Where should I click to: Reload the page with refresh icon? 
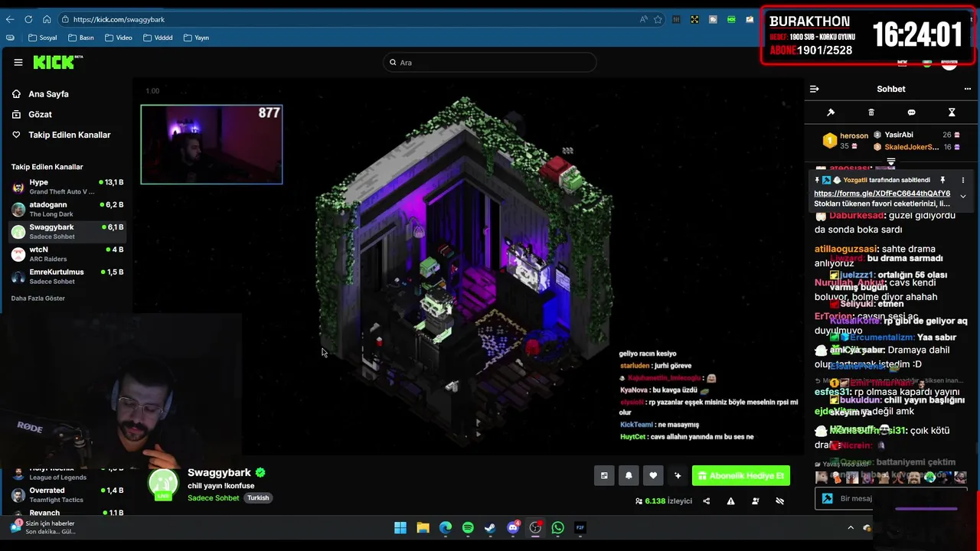[x=28, y=19]
